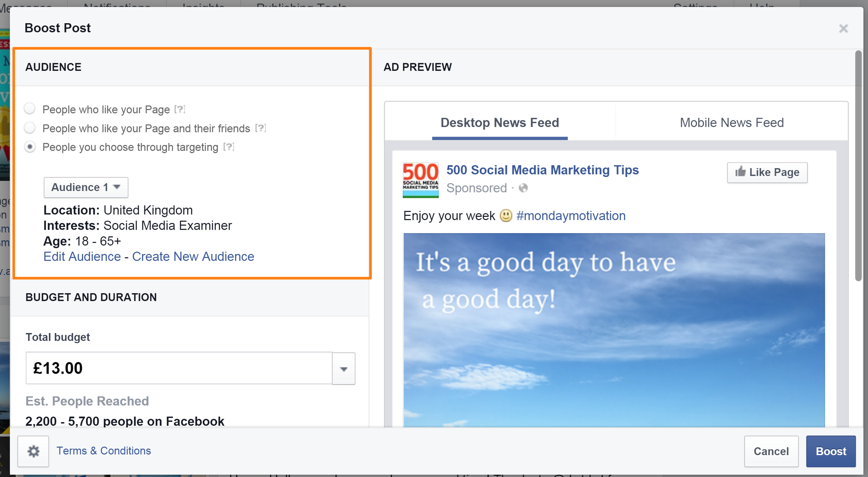
Task: Click the total budget input field
Action: click(179, 368)
